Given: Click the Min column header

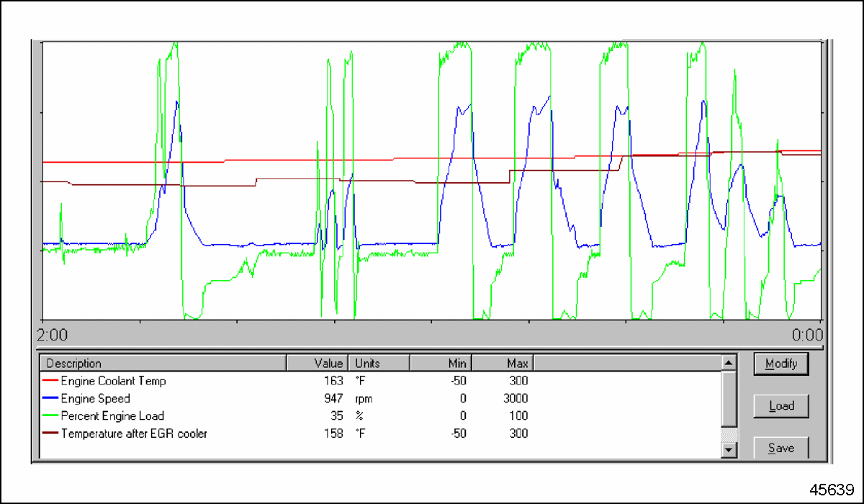Looking at the screenshot, I should [440, 364].
